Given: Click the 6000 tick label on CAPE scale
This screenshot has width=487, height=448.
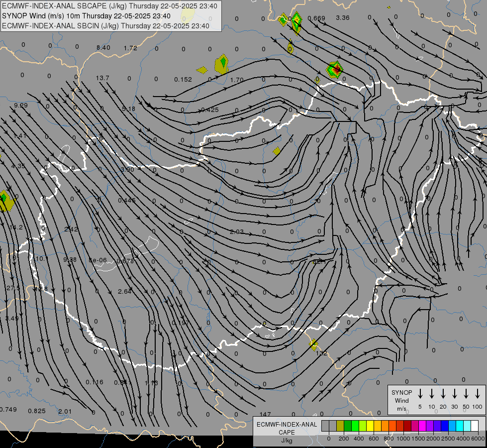Looking at the screenshot, I should pyautogui.click(x=478, y=439).
